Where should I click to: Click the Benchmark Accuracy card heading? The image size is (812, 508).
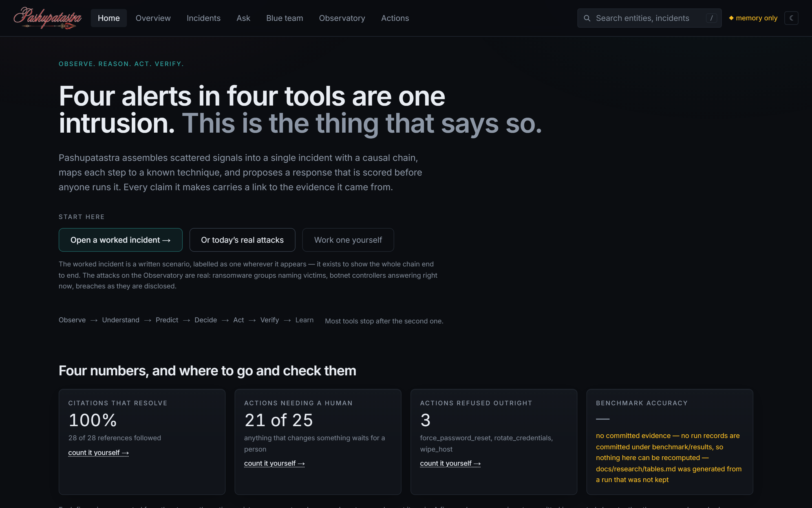(x=641, y=403)
